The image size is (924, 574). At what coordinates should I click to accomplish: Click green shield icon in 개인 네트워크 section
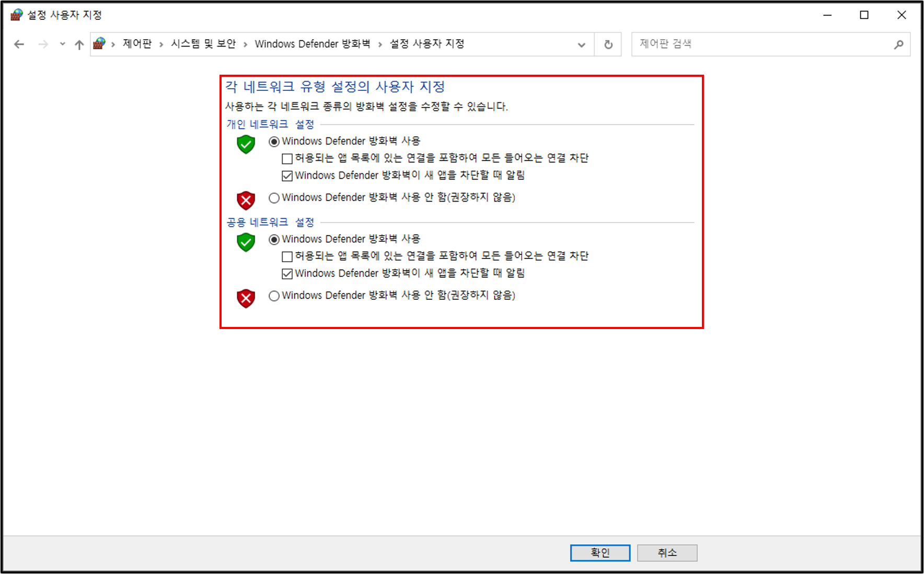point(246,144)
